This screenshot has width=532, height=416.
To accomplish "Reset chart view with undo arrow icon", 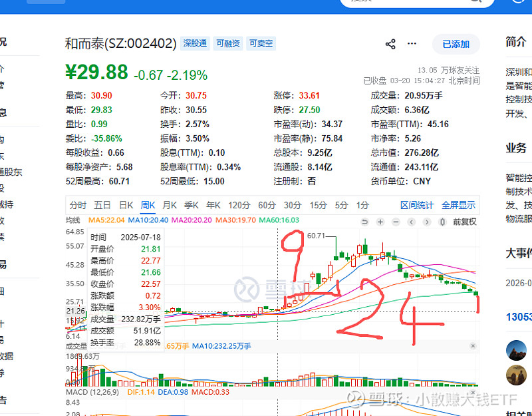I will (x=364, y=222).
